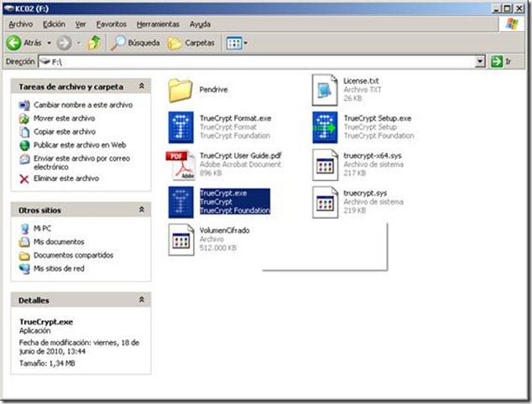Open the Edición menu

54,24
